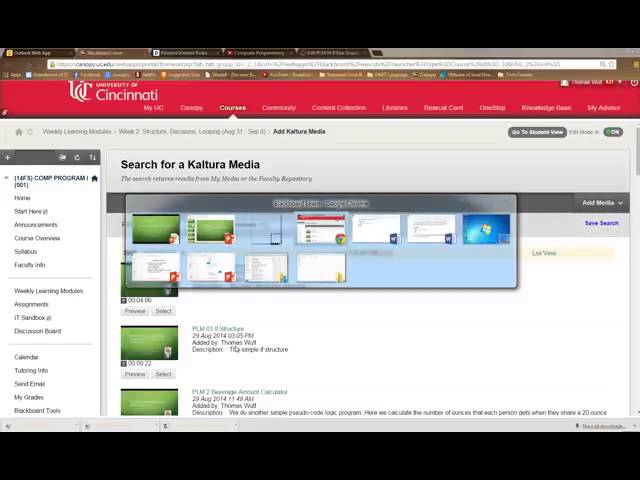Screen dimensions: 640x480
Task: Select the device gadget window in switcher
Action: pos(267,230)
